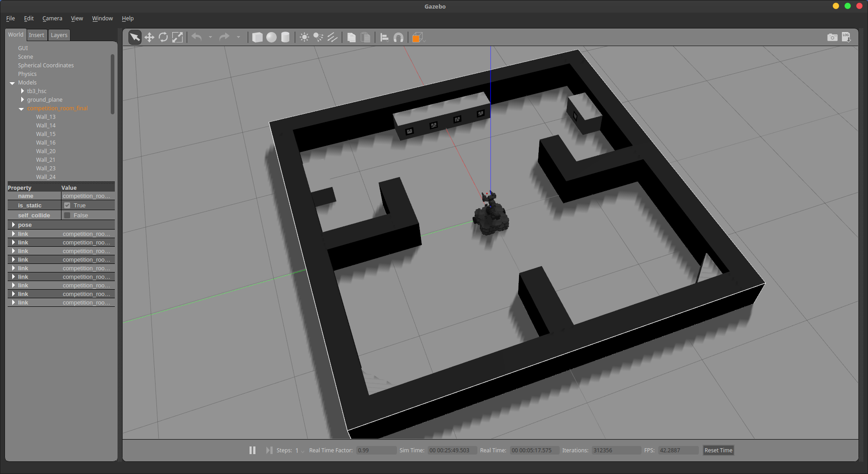Collapse the competition_room_final model

[21, 109]
